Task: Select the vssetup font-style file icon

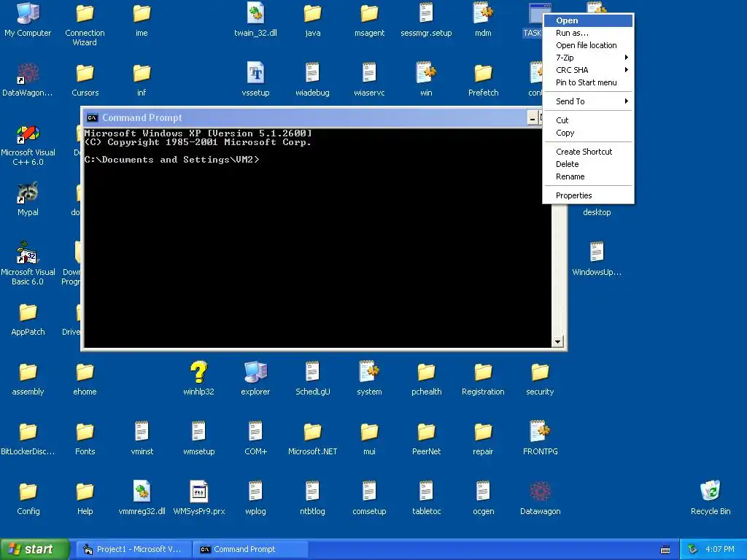Action: (x=255, y=74)
